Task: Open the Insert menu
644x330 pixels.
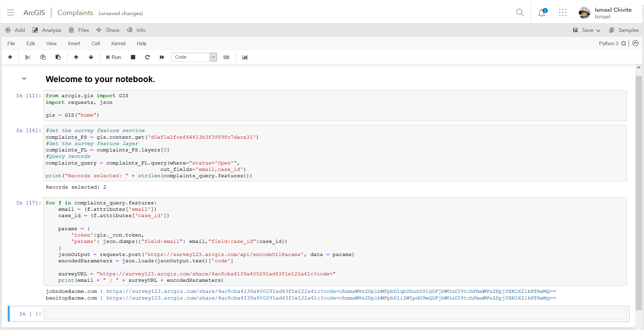Action: [74, 44]
